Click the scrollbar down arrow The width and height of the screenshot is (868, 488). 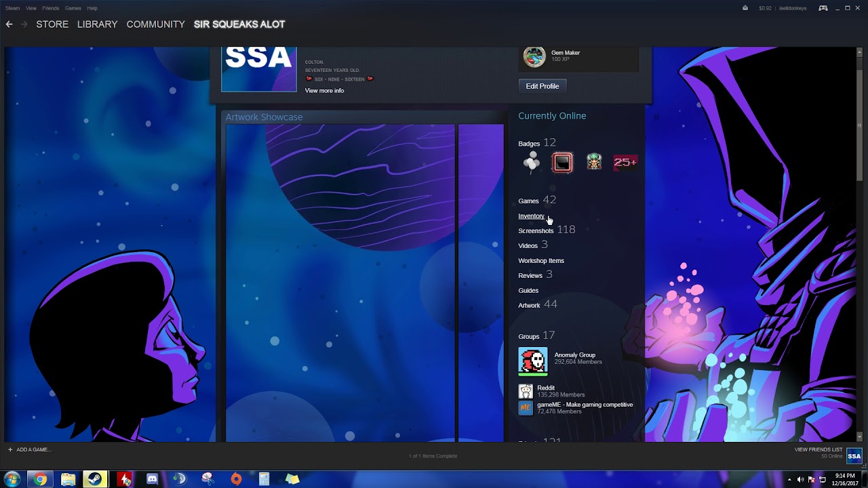point(860,437)
